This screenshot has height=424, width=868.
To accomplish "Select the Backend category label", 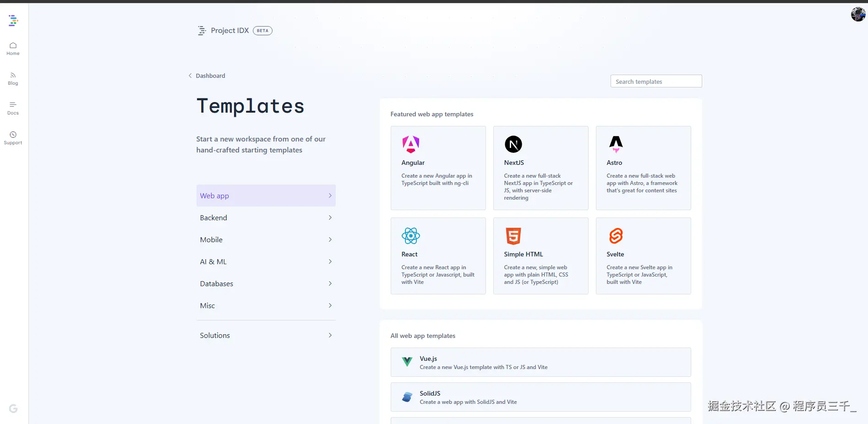I will [x=213, y=217].
